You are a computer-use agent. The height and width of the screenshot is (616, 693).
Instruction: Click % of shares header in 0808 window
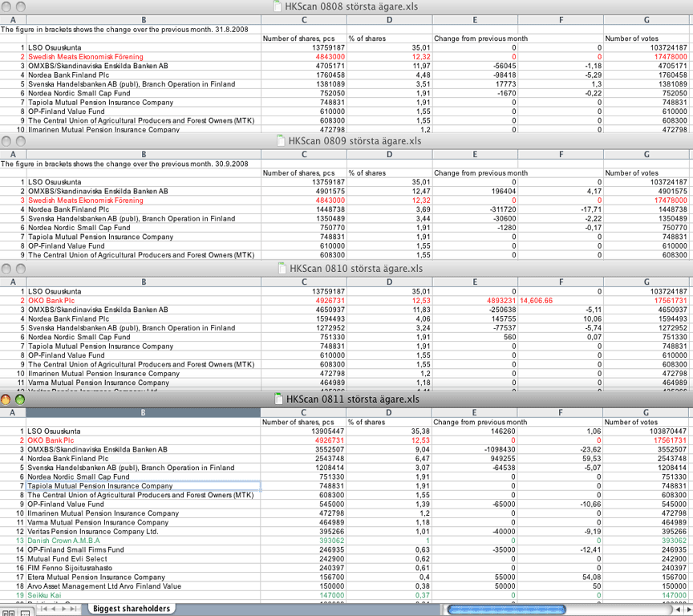click(367, 38)
